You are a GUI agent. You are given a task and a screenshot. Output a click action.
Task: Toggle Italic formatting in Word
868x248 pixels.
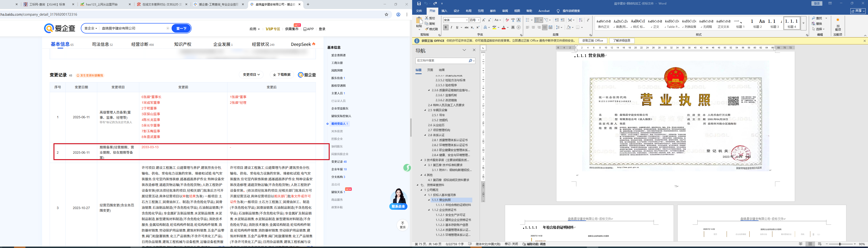(452, 28)
